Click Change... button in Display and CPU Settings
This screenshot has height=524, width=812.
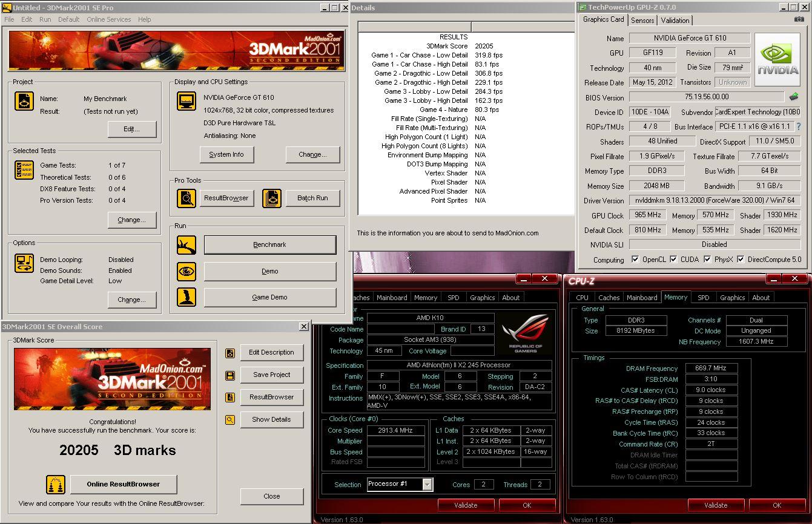pos(312,154)
